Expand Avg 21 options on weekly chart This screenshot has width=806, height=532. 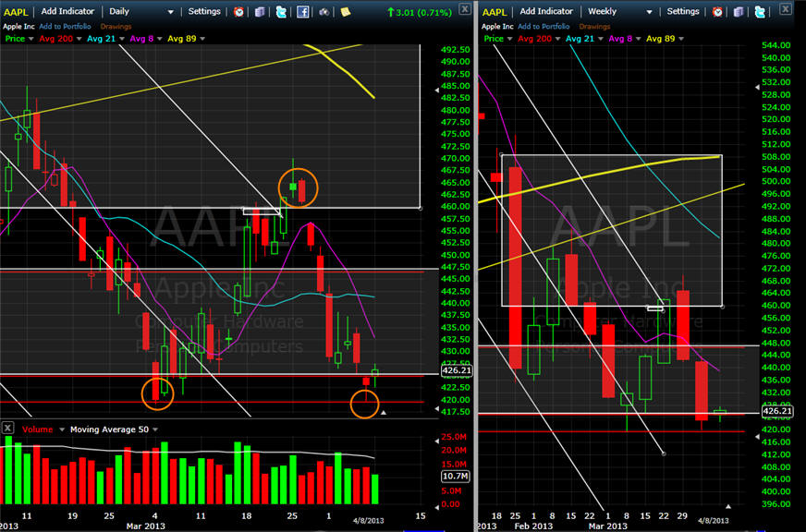click(601, 39)
